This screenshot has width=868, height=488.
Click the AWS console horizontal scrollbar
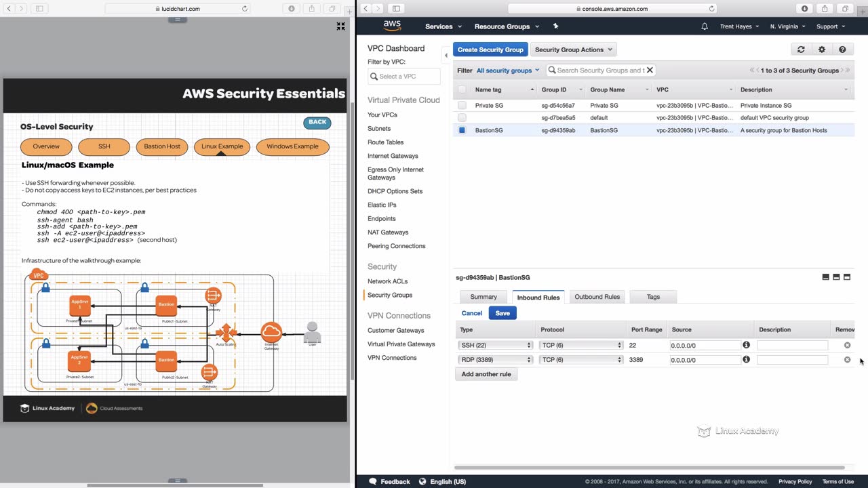pyautogui.click(x=650, y=468)
